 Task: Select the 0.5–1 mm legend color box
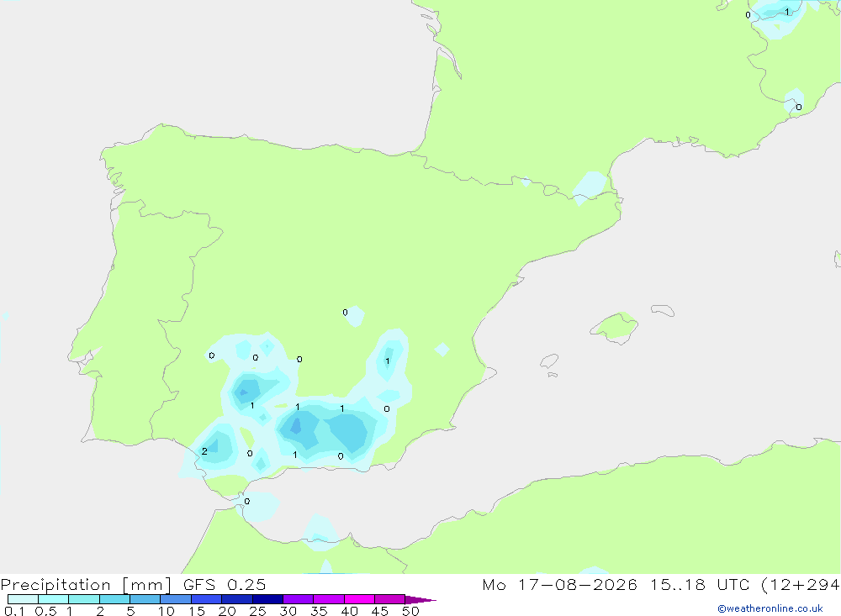[x=54, y=599]
